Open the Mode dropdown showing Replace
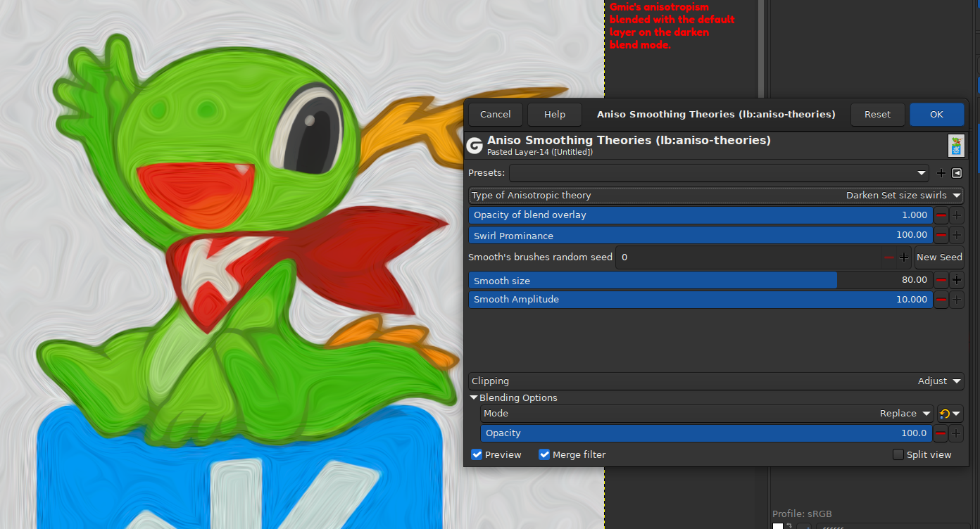This screenshot has height=529, width=980. pos(707,414)
